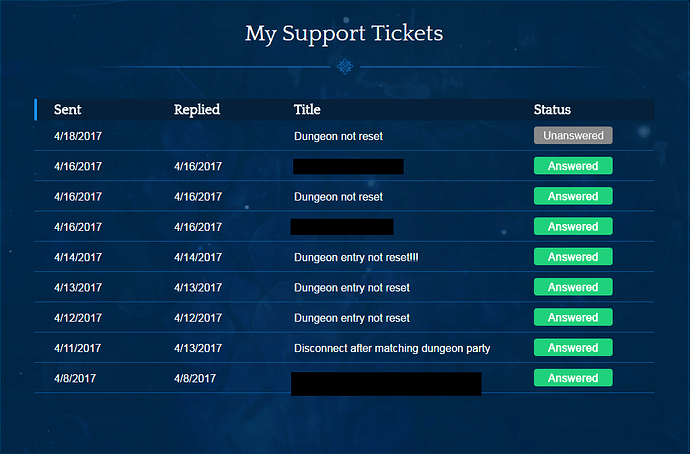The height and width of the screenshot is (454, 690).
Task: Click Answered badge for the 4/11/2017 ticket
Action: point(572,348)
